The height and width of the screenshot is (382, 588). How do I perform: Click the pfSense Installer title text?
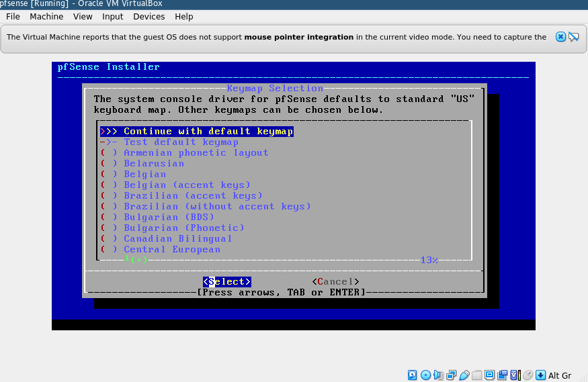click(108, 67)
